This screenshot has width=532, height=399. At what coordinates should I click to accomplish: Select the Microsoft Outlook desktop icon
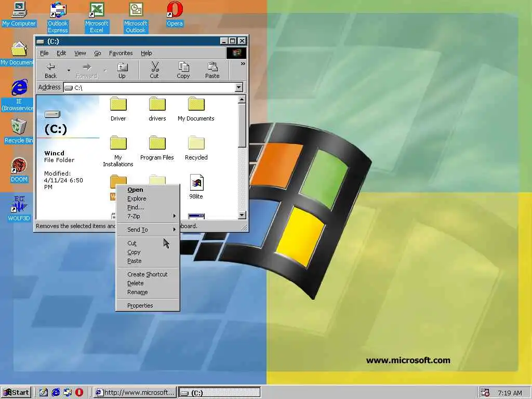coord(136,18)
